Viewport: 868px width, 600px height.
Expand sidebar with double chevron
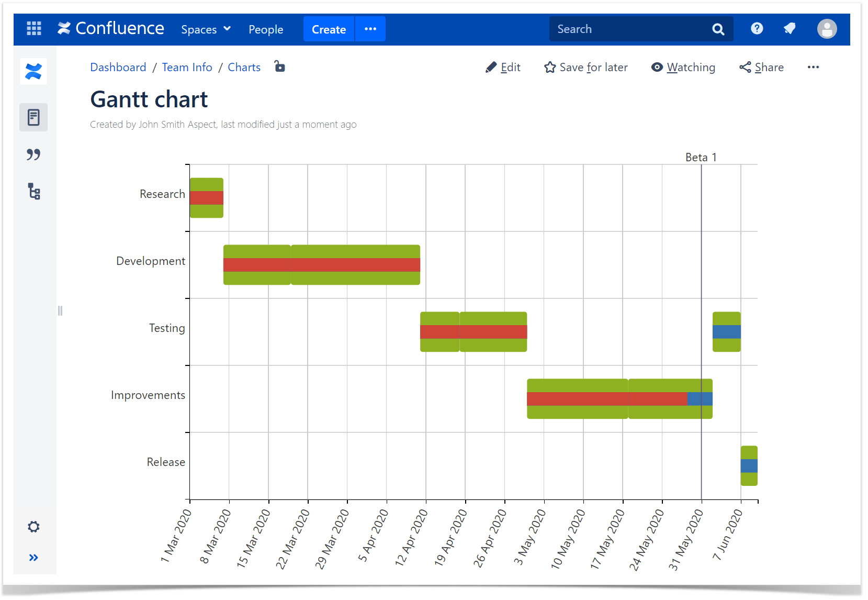(x=33, y=558)
